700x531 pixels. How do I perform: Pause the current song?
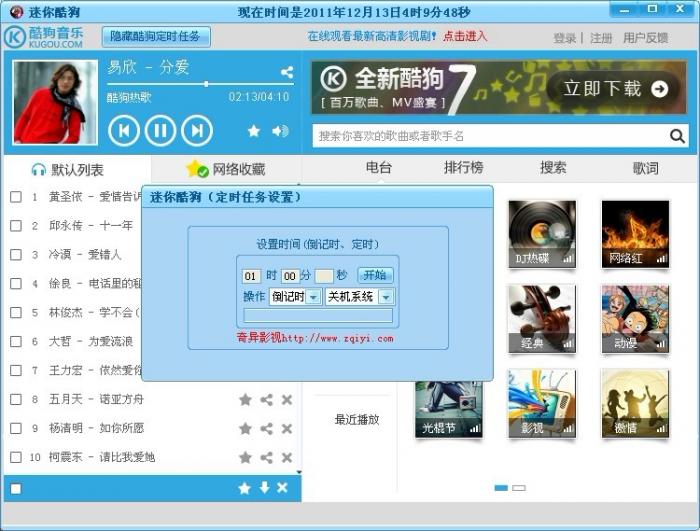pos(160,130)
